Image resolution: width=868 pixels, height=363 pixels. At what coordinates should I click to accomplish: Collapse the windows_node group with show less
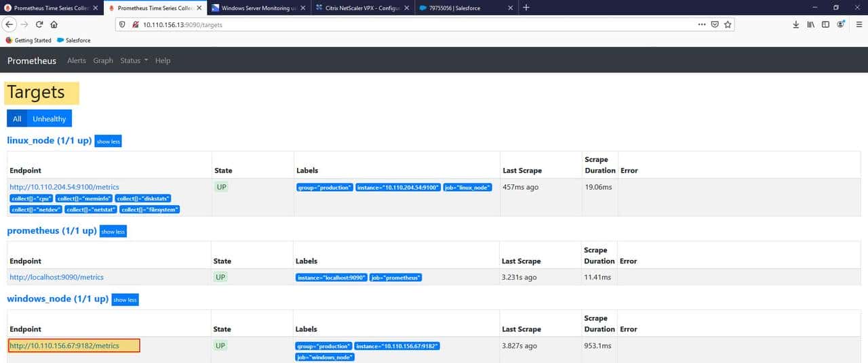(x=125, y=299)
